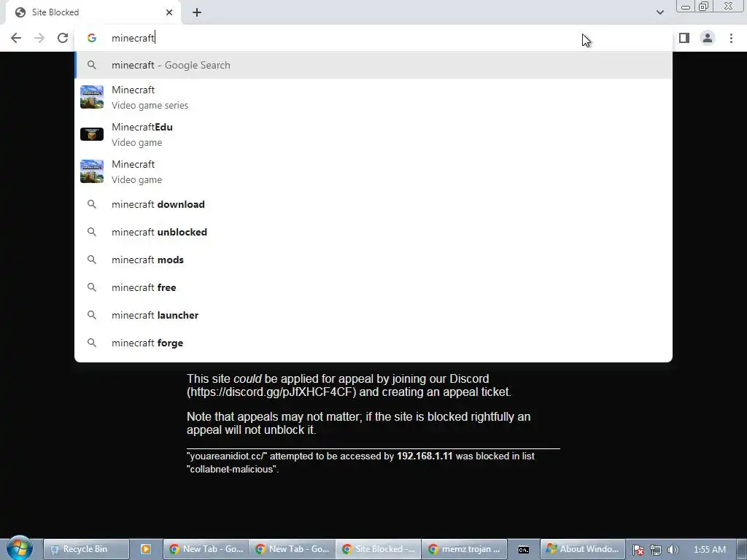Viewport: 747px width, 560px height.
Task: Click search icon beside 'minecraft download'
Action: point(92,204)
